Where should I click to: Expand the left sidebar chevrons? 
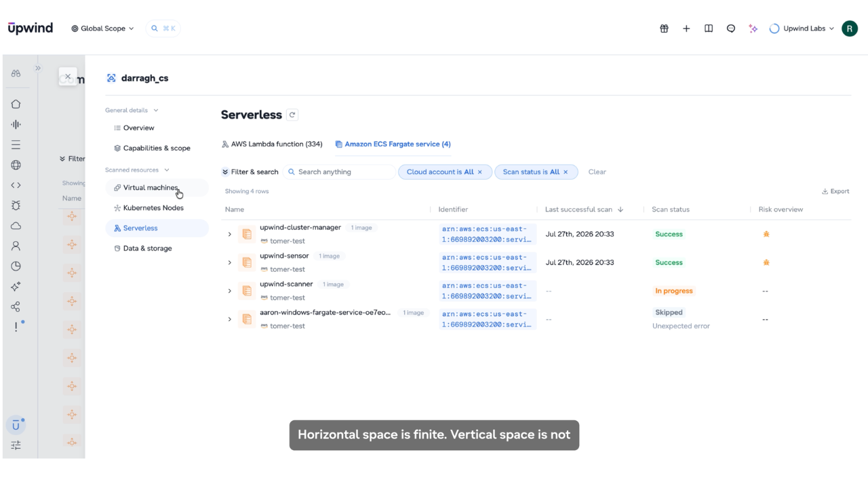38,68
